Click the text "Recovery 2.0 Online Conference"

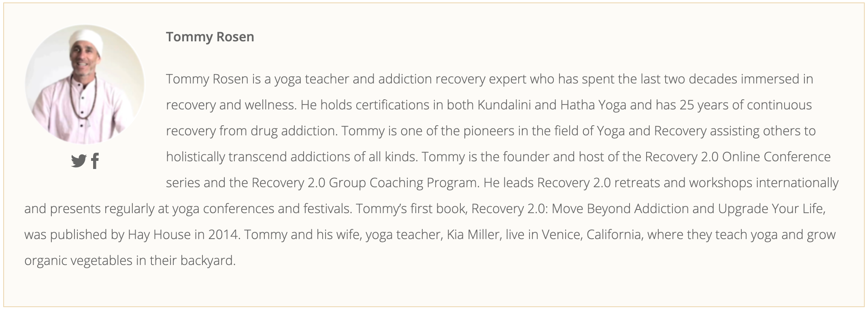tap(738, 157)
